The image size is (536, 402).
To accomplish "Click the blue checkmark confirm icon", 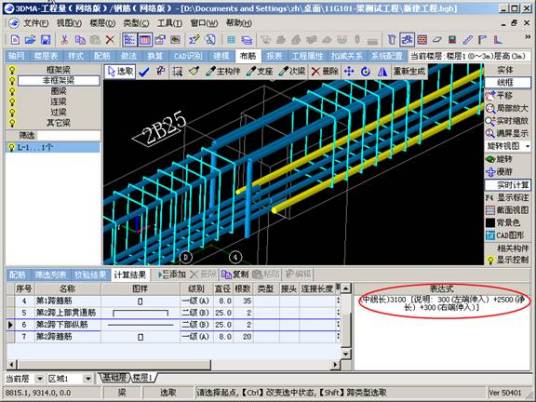I will pos(144,72).
